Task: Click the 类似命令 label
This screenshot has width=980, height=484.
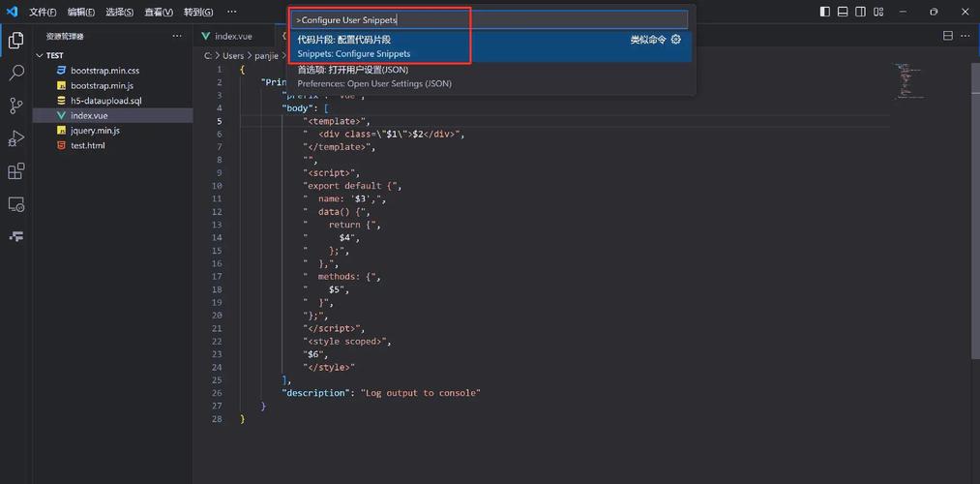Action: (648, 40)
